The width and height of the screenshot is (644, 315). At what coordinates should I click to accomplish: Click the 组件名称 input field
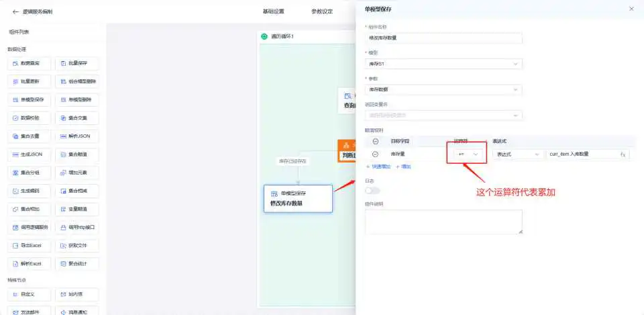[443, 38]
